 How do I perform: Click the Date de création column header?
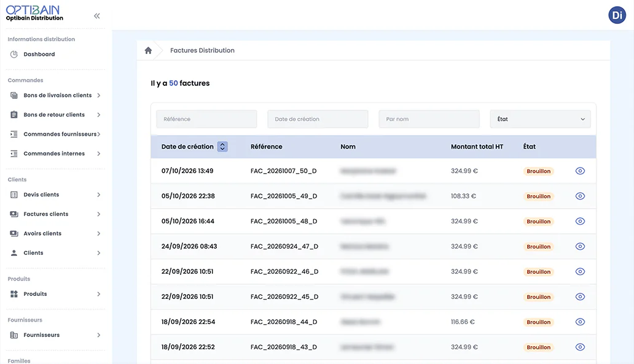187,147
